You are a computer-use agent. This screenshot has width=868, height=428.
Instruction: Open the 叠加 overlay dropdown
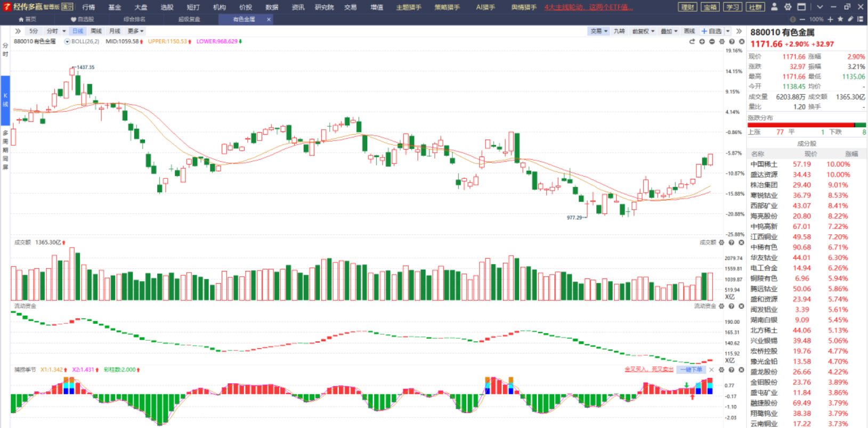coord(669,31)
